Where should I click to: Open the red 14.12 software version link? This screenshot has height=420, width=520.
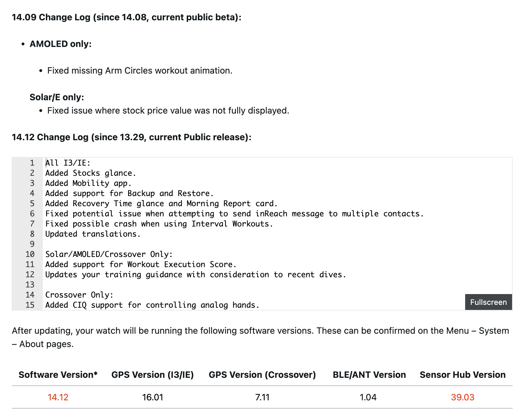point(58,397)
